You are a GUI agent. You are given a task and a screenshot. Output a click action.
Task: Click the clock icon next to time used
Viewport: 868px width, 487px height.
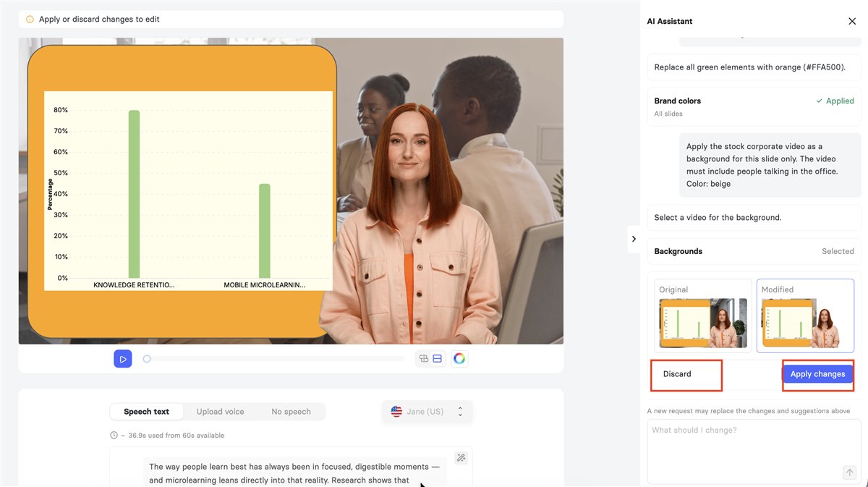click(114, 436)
